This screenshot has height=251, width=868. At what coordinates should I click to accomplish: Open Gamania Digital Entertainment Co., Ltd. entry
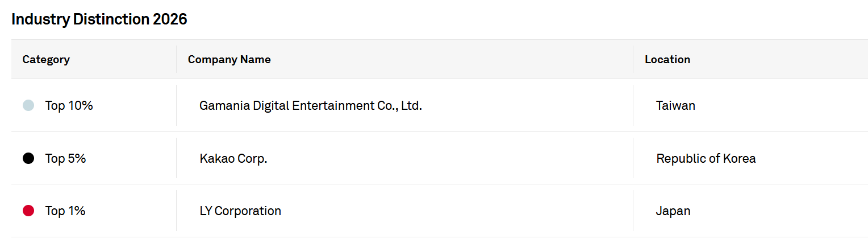pos(310,105)
